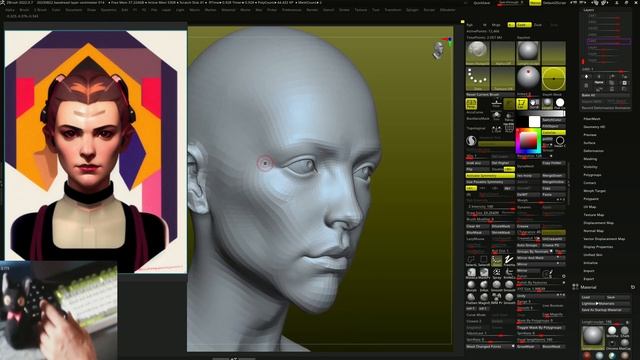
Task: Open the gray material sphere picker
Action: pos(528,53)
